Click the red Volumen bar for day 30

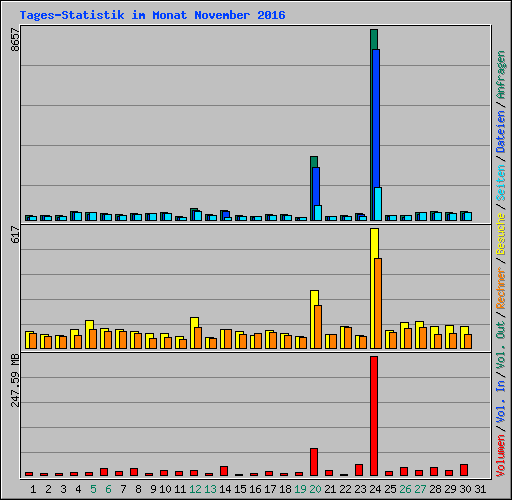(464, 470)
